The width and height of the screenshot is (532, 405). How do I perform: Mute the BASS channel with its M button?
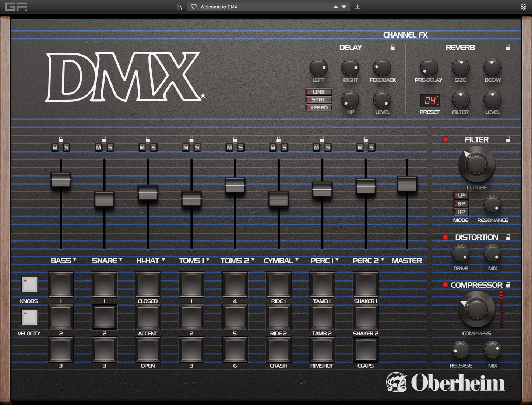point(55,147)
